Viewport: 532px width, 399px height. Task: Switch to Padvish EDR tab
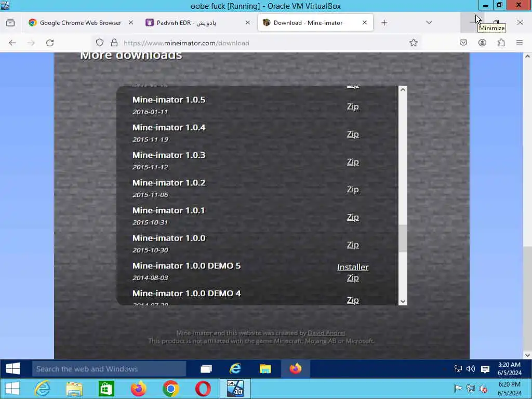[x=198, y=23]
